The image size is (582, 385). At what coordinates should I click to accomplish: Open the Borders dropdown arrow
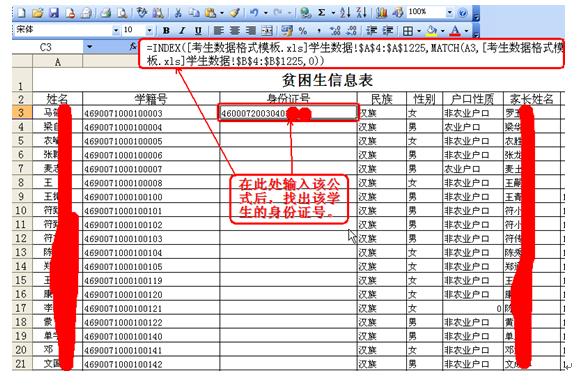pyautogui.click(x=419, y=31)
